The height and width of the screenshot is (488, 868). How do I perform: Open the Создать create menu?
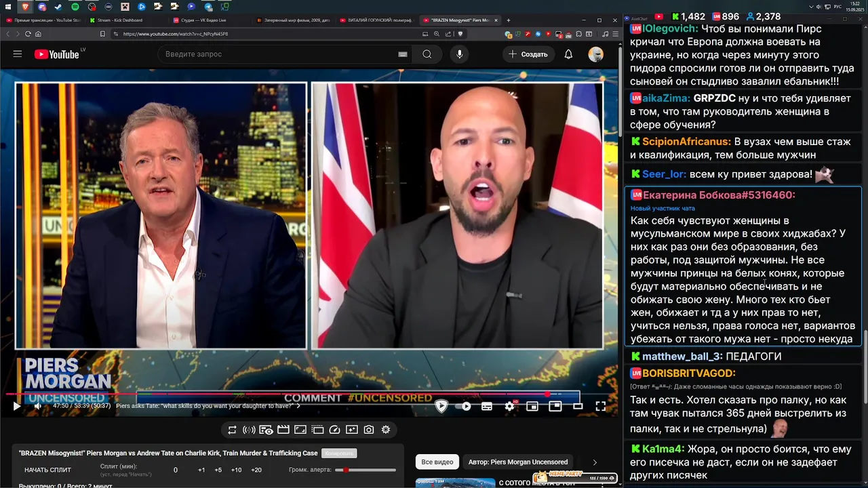(528, 54)
